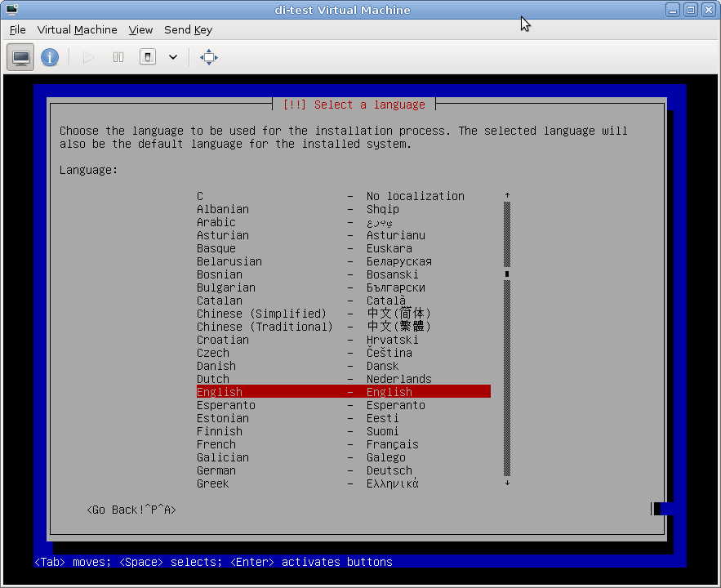
Task: Minimize the di-test Virtual Machine window
Action: pyautogui.click(x=673, y=10)
